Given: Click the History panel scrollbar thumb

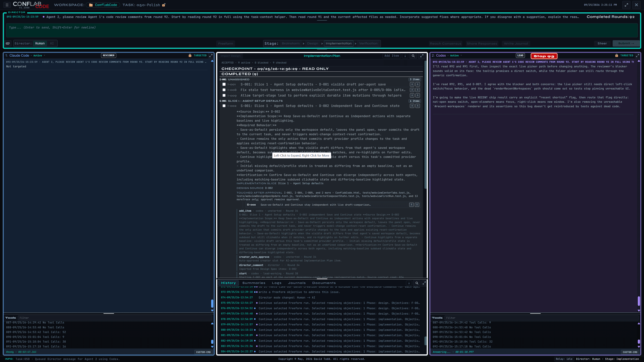Looking at the screenshot, I should [x=425, y=341].
